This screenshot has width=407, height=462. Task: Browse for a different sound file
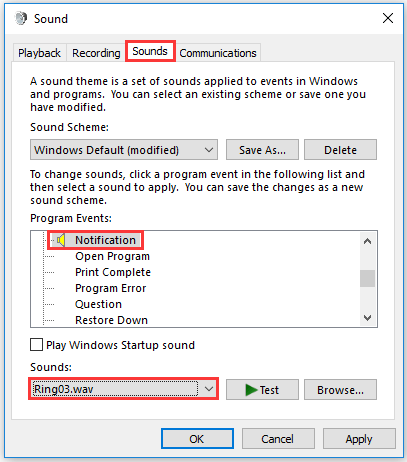340,389
